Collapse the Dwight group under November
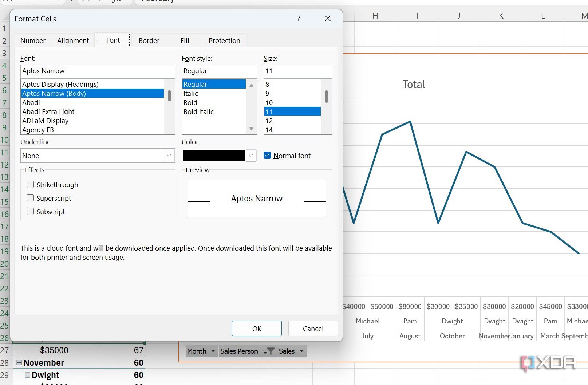The width and height of the screenshot is (588, 385). (x=28, y=375)
